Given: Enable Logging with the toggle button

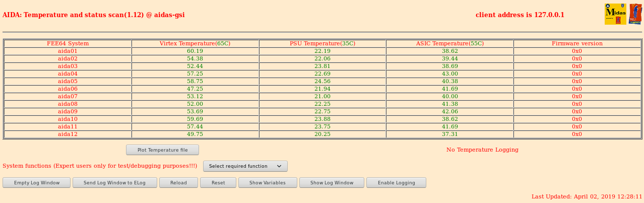Looking at the screenshot, I should (396, 183).
